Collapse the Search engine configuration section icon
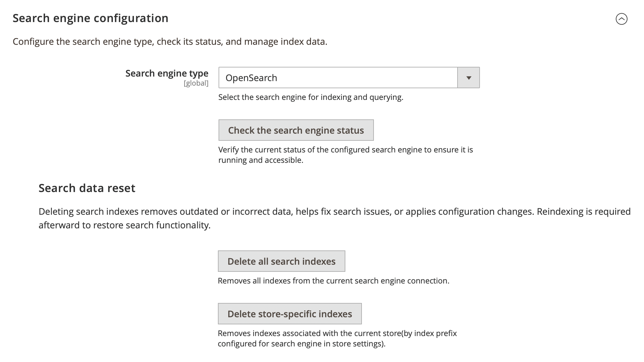Viewport: 644px width, 362px height. pyautogui.click(x=621, y=19)
